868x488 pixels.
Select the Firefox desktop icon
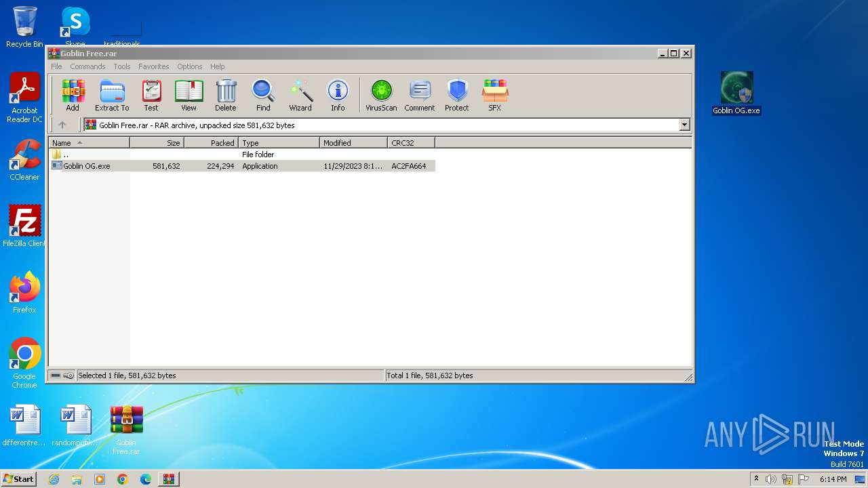click(x=24, y=292)
